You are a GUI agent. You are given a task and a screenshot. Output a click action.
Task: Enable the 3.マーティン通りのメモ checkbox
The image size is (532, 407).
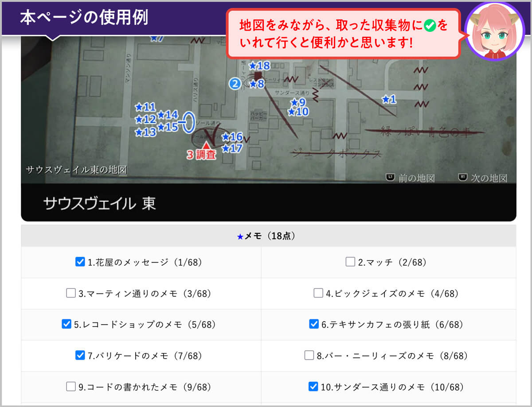point(71,293)
